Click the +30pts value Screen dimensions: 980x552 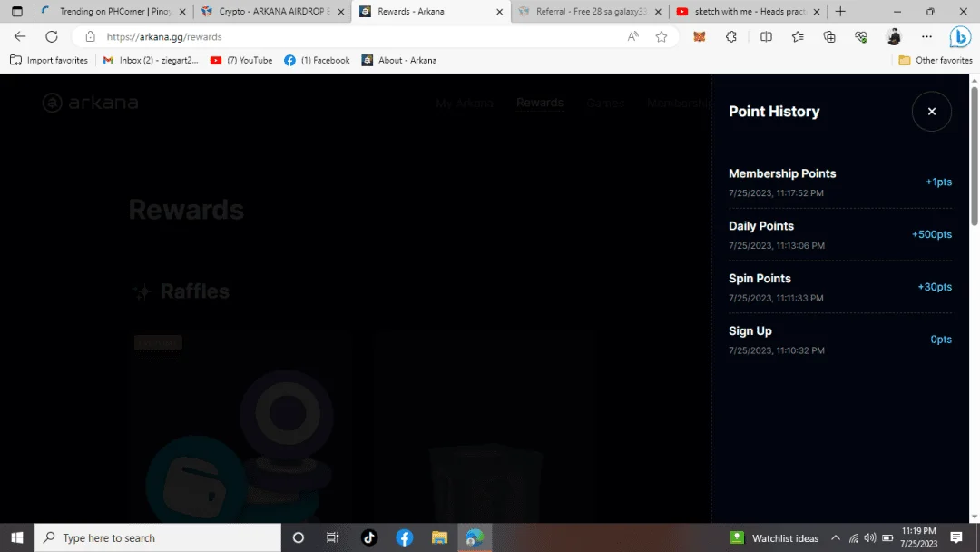coord(935,287)
